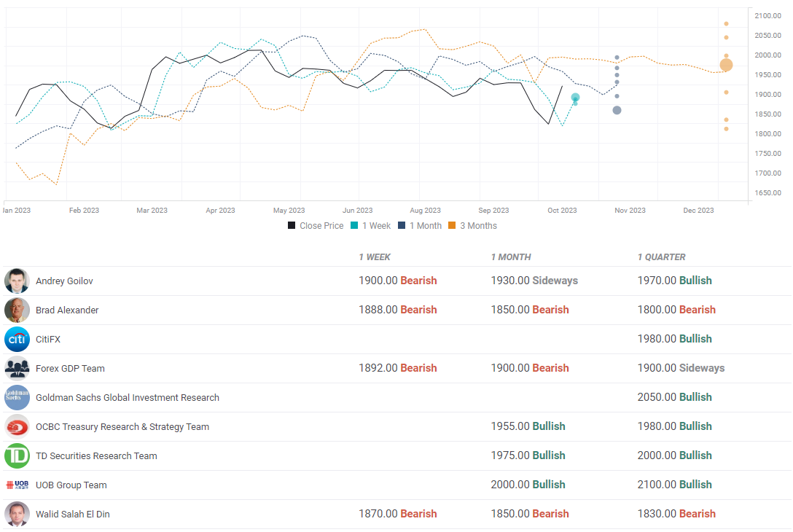
Task: Click the 1 WEEK column header
Action: 375,257
